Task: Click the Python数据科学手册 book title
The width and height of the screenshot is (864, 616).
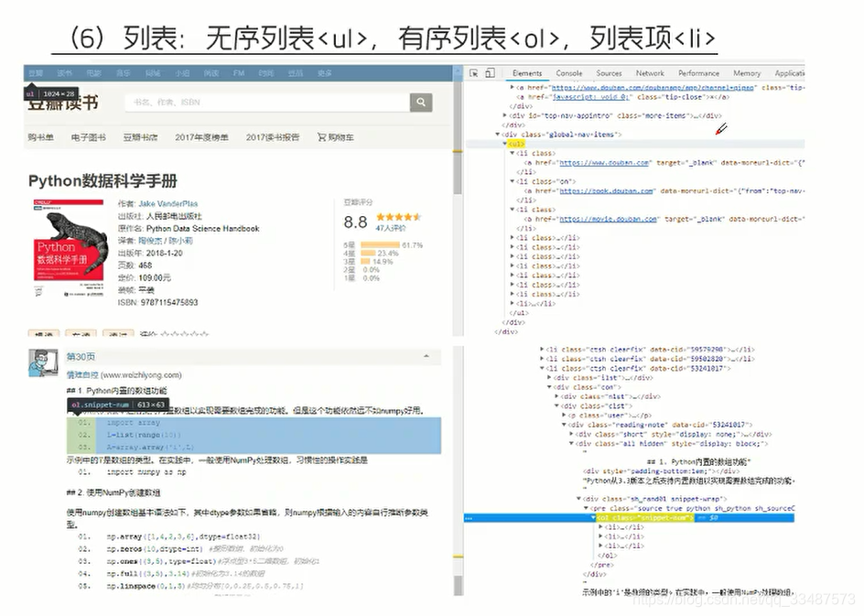Action: click(103, 180)
